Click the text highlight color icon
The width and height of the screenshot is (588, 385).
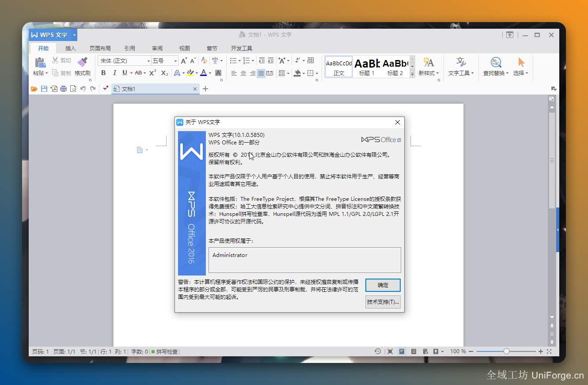point(190,73)
